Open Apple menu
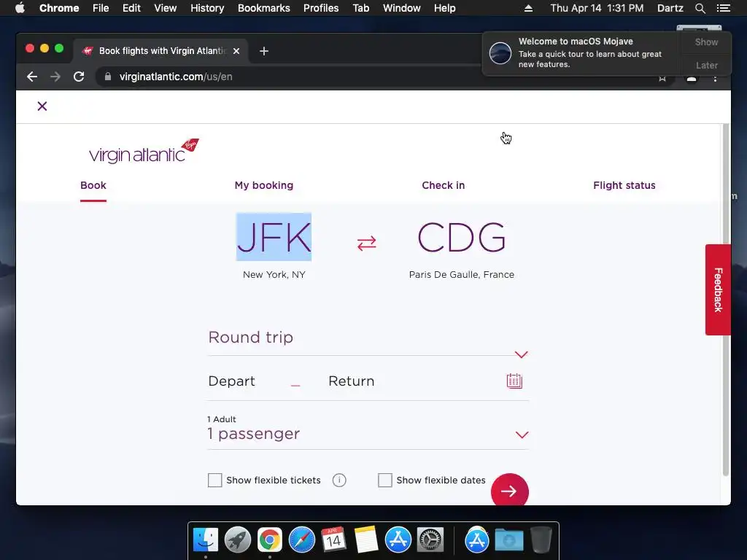This screenshot has width=747, height=560. [20, 8]
